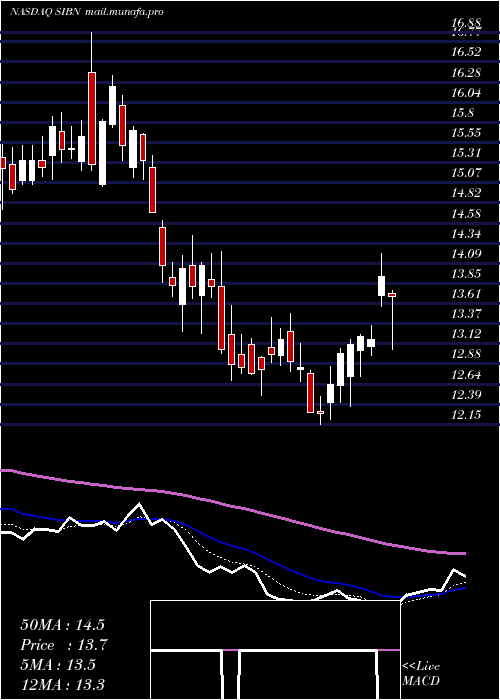Click the NASDAQ SIBN chart title

click(45, 12)
